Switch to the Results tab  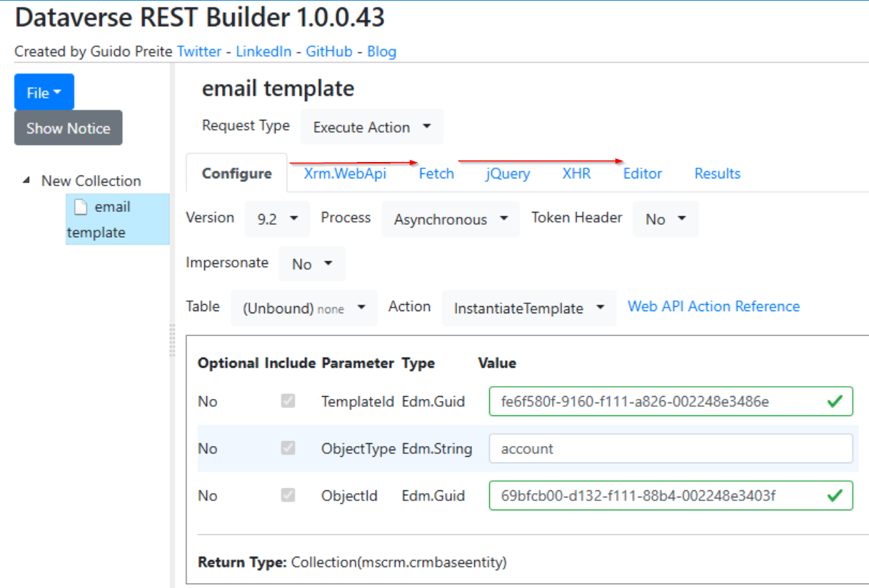coord(717,173)
